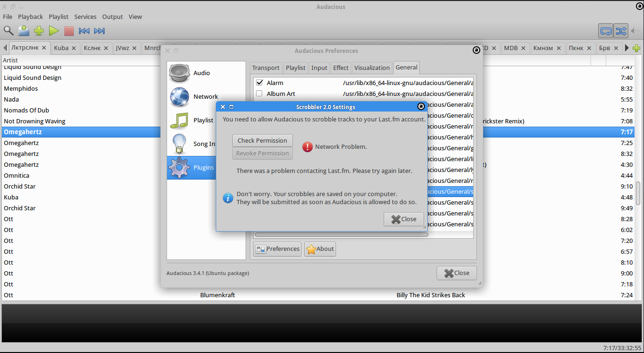Open the Playlist menu in menu bar

point(59,17)
